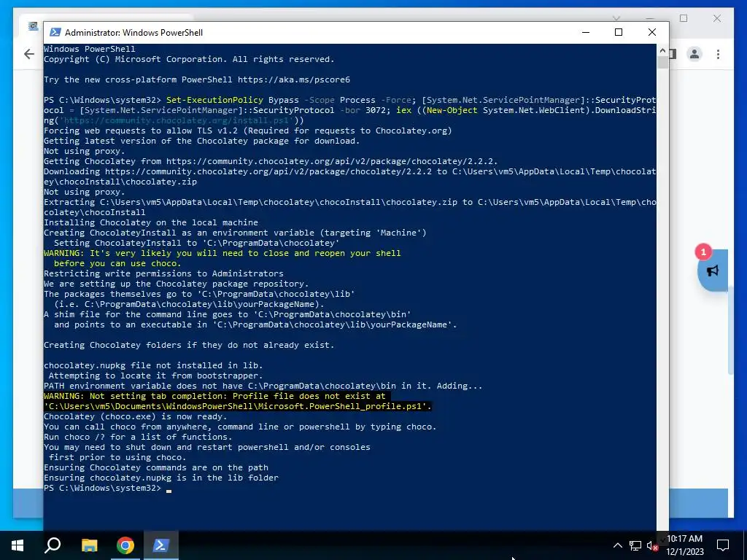
Task: Click 'Forcing web requests to allow TLS' line
Action: pyautogui.click(x=248, y=131)
